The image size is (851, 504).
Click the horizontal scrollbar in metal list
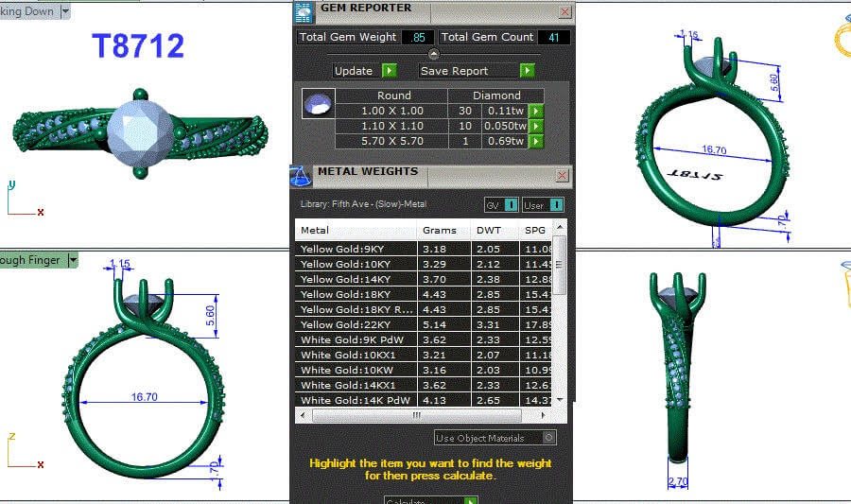point(416,415)
